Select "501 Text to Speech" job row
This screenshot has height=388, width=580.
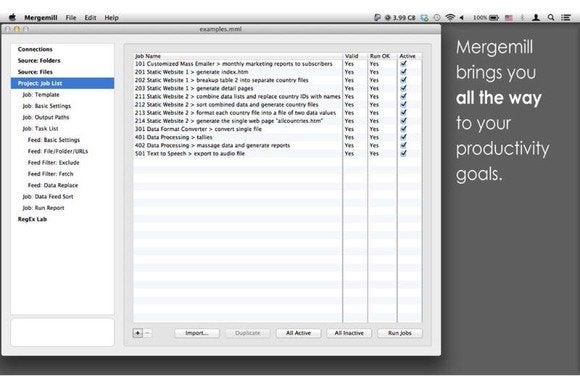click(277, 153)
